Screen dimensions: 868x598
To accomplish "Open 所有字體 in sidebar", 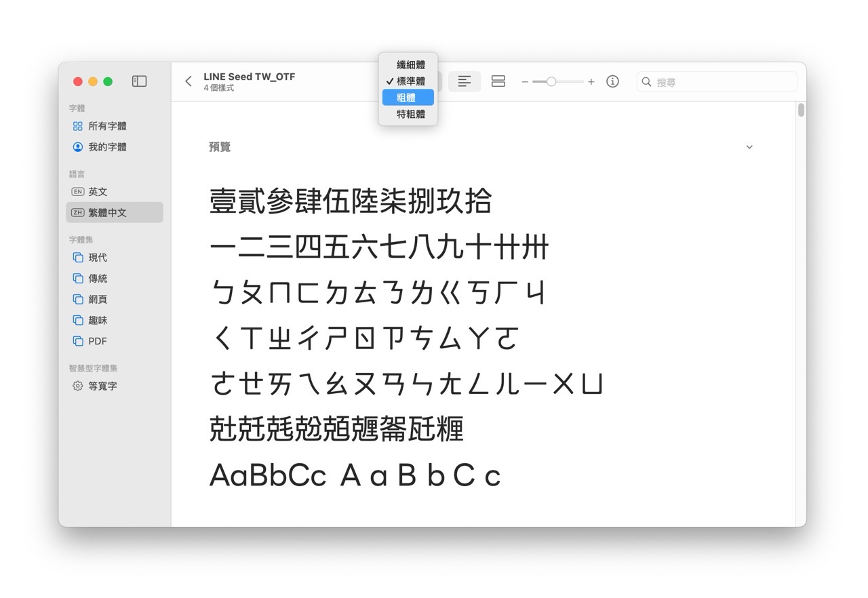I will [x=115, y=126].
